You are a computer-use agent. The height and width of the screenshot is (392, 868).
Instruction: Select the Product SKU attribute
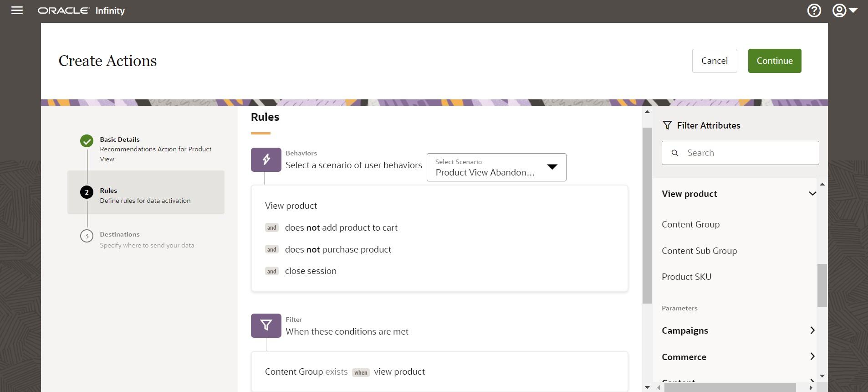[686, 277]
